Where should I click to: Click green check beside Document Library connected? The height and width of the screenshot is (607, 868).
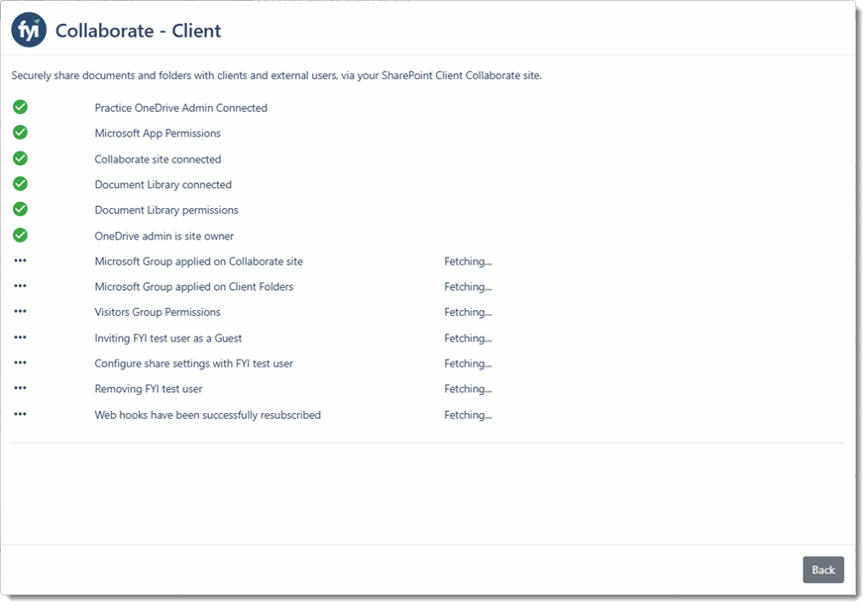click(21, 184)
